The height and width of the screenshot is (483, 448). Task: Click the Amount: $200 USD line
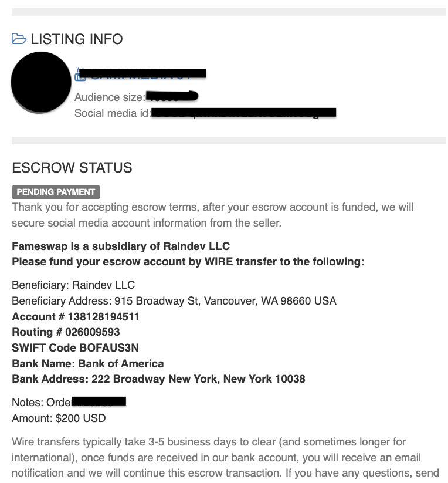tap(59, 418)
